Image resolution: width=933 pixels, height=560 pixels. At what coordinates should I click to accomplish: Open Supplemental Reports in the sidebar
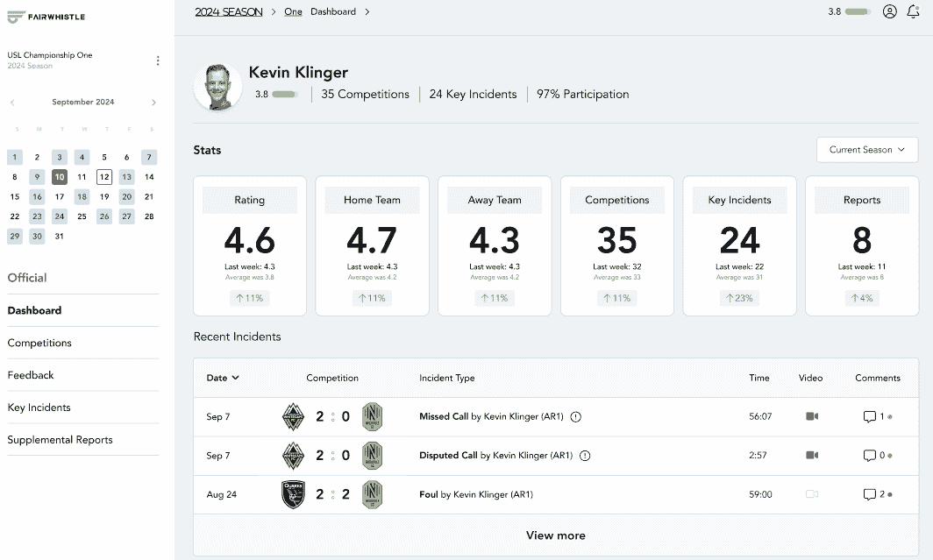60,439
